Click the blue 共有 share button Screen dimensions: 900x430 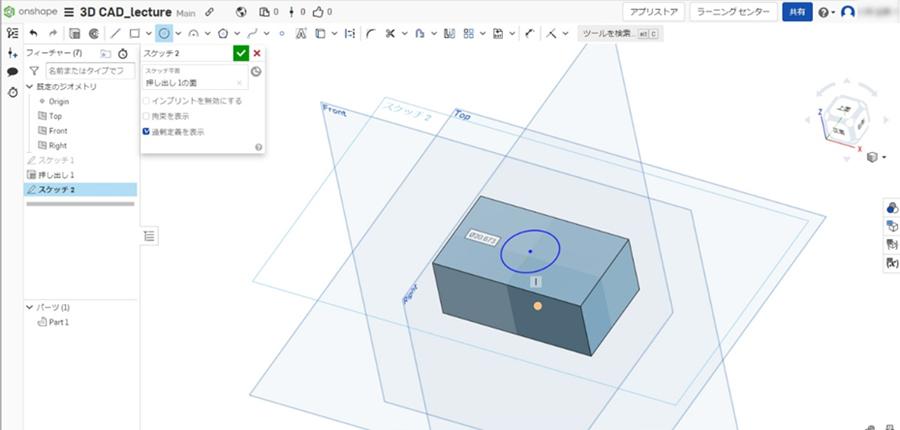click(x=796, y=12)
